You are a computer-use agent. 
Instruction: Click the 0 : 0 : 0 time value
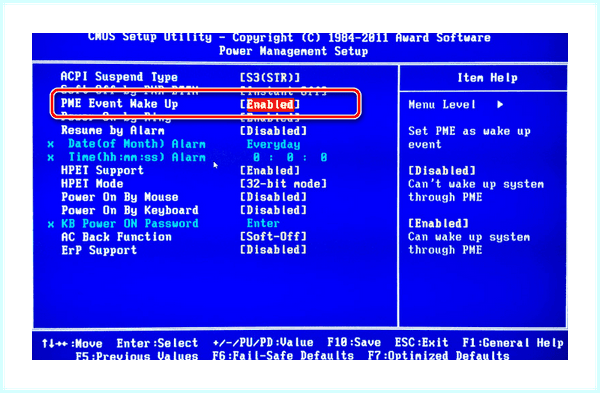pyautogui.click(x=290, y=157)
